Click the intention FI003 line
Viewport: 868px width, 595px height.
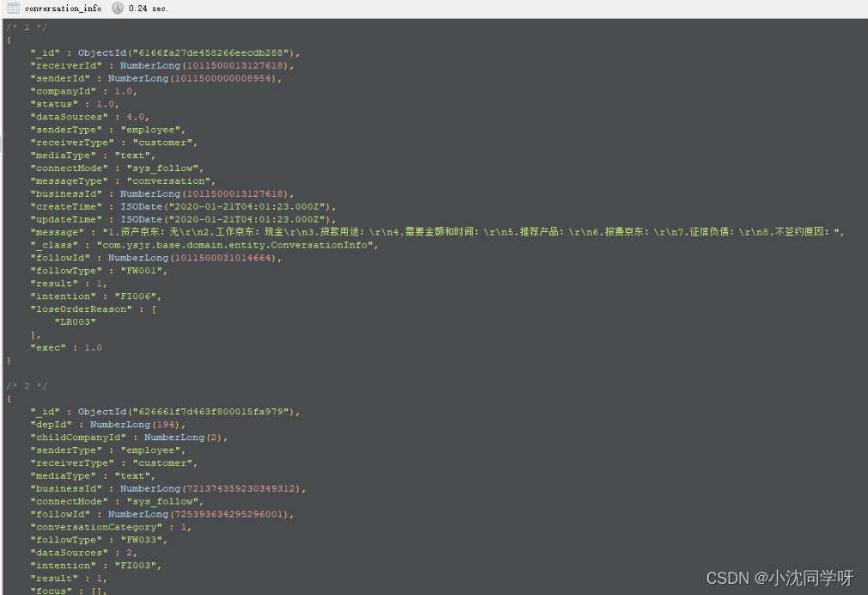[96, 565]
